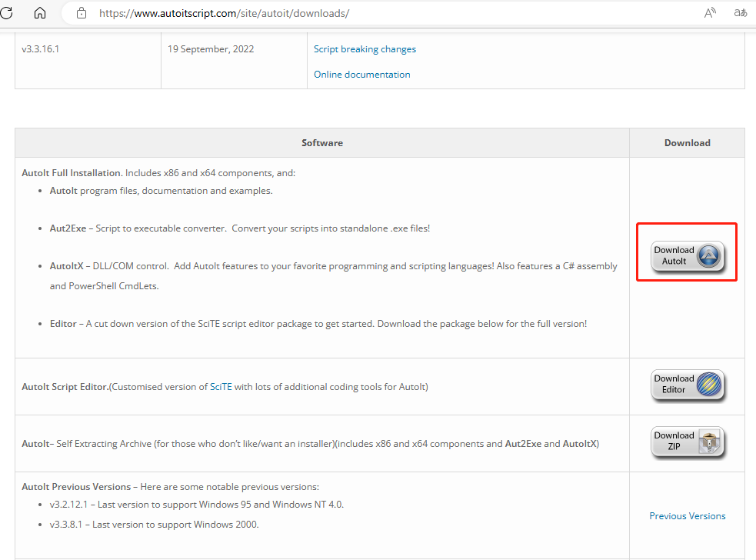
Task: Follow the SciTE link
Action: point(221,387)
